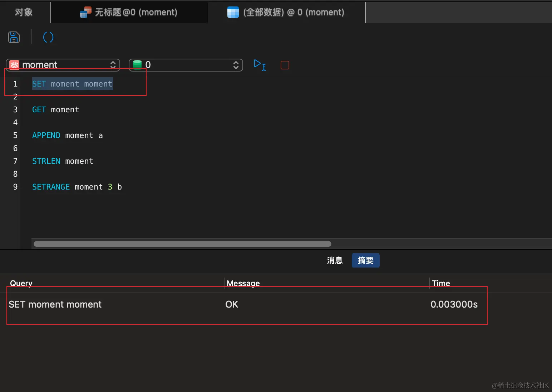Click the SET moment moment editor line

pyautogui.click(x=72, y=84)
